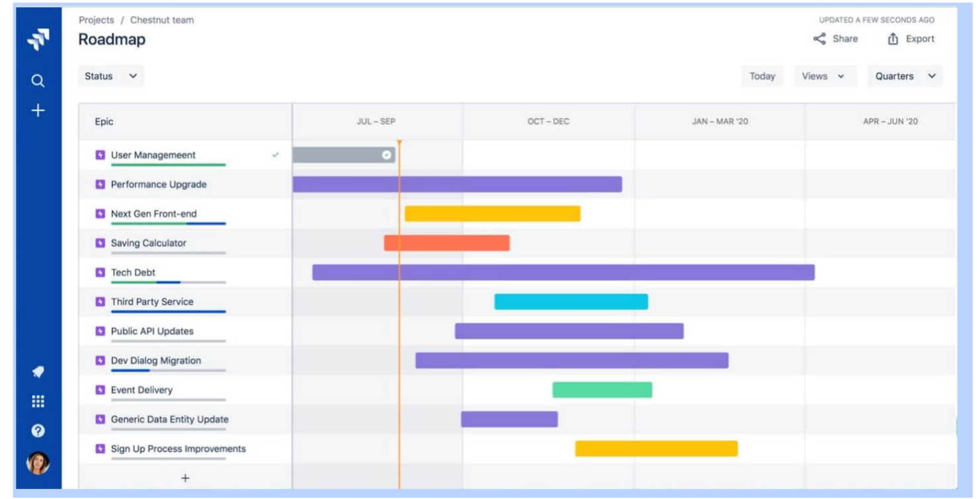The width and height of the screenshot is (980, 499).
Task: Open the help question mark icon
Action: (x=38, y=431)
